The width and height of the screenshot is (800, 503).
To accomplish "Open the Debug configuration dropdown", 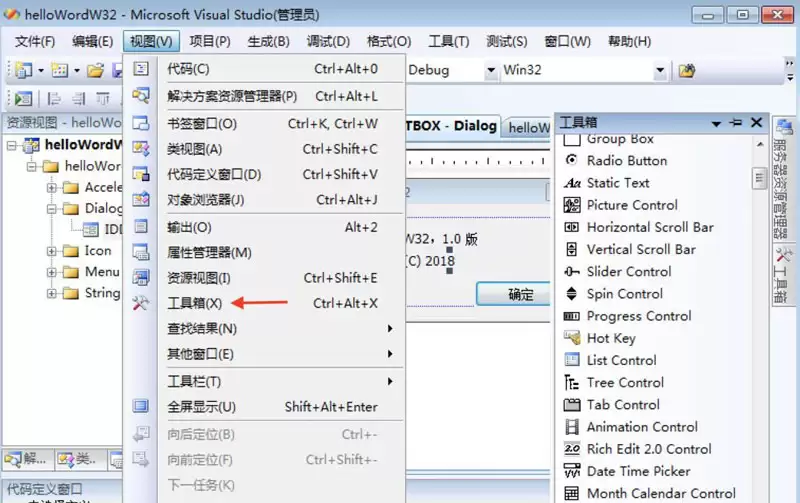I will click(x=491, y=70).
